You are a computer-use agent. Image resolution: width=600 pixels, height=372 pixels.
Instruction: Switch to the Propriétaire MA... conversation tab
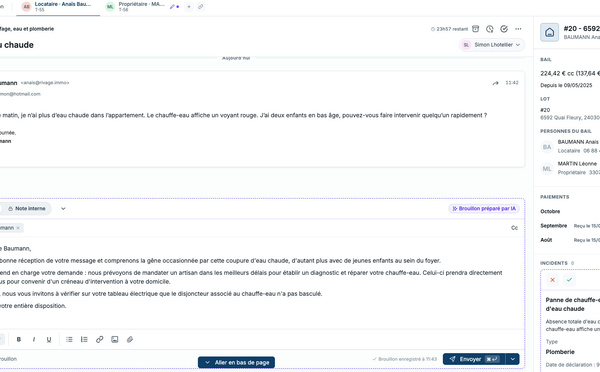tap(135, 7)
